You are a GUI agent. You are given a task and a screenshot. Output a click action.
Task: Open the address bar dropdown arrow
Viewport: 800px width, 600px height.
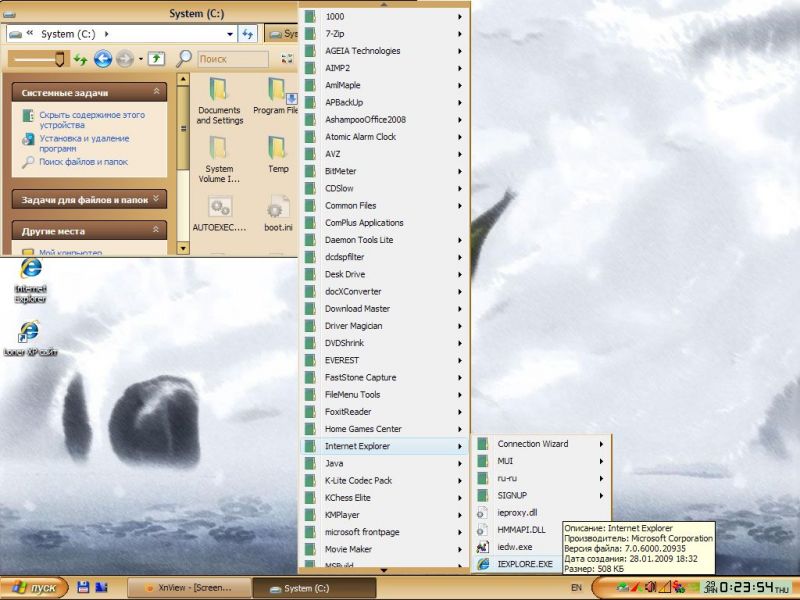tap(229, 33)
